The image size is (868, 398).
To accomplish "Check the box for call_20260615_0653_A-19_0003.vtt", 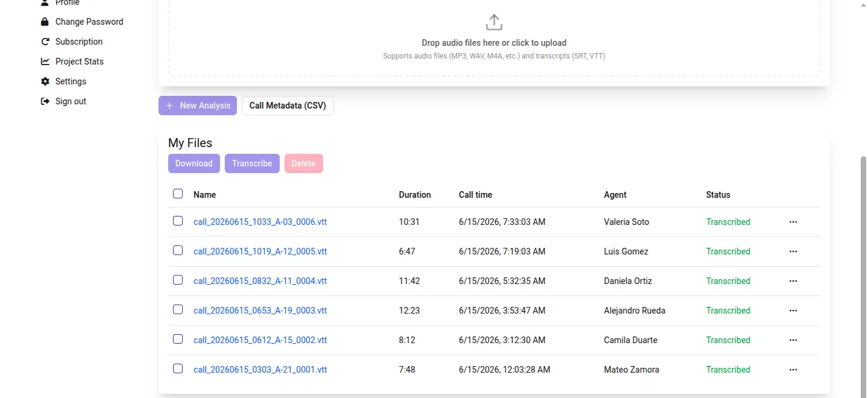I will [x=178, y=309].
